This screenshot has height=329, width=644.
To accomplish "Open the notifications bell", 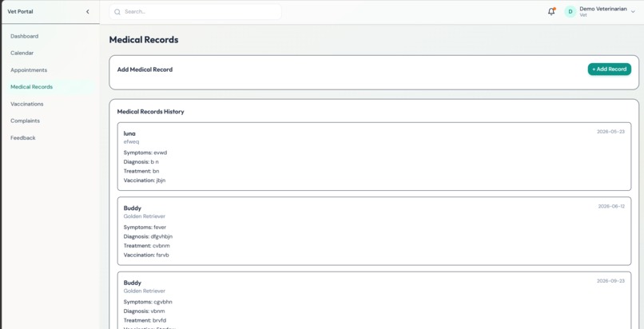I will coord(551,11).
